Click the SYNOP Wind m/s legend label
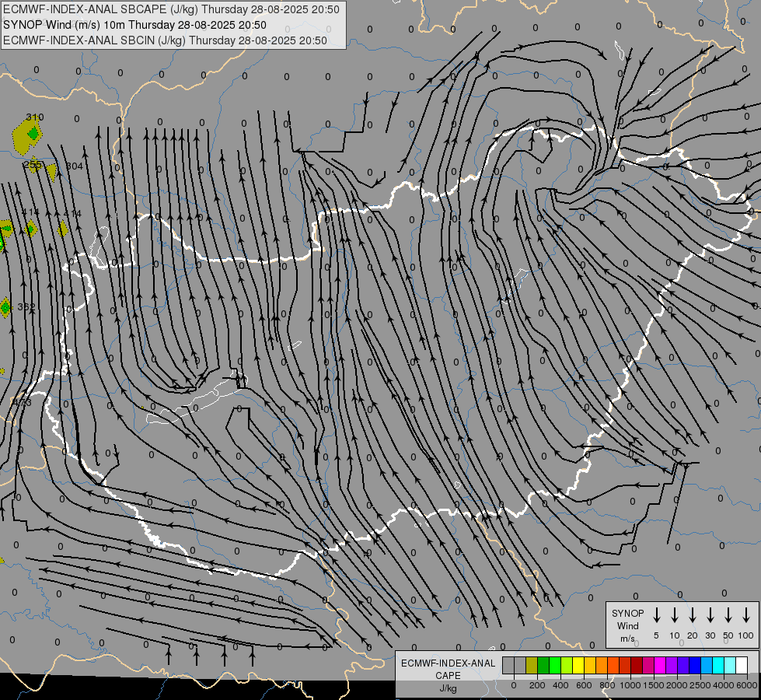Viewport: 761px width, 700px height. [x=627, y=625]
